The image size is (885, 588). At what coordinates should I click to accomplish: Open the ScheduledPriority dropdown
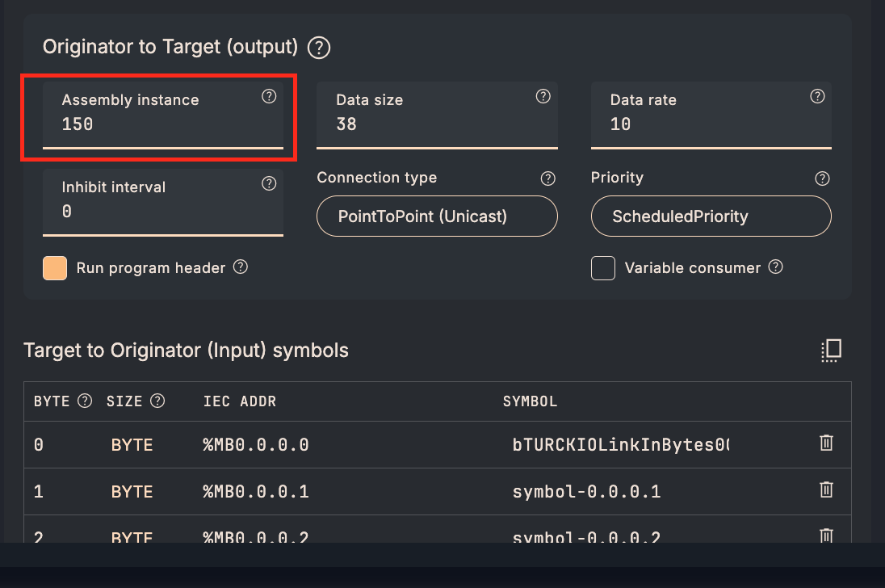pos(711,216)
